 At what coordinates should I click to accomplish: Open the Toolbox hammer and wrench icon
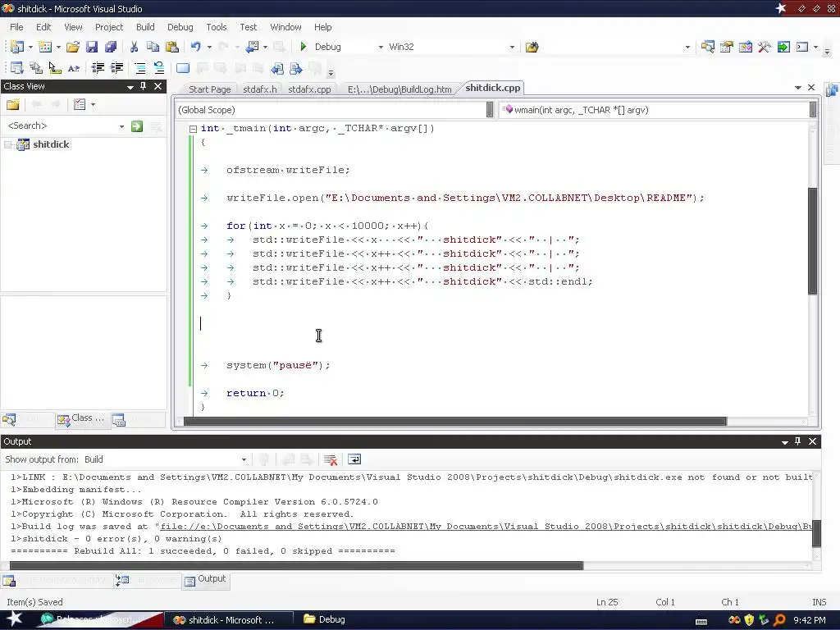[x=765, y=47]
